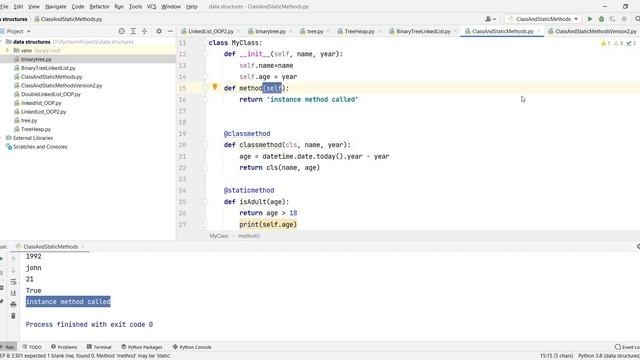Close the ClassAndStaticMethods.py editor tab
The width and height of the screenshot is (640, 360).
[x=538, y=31]
